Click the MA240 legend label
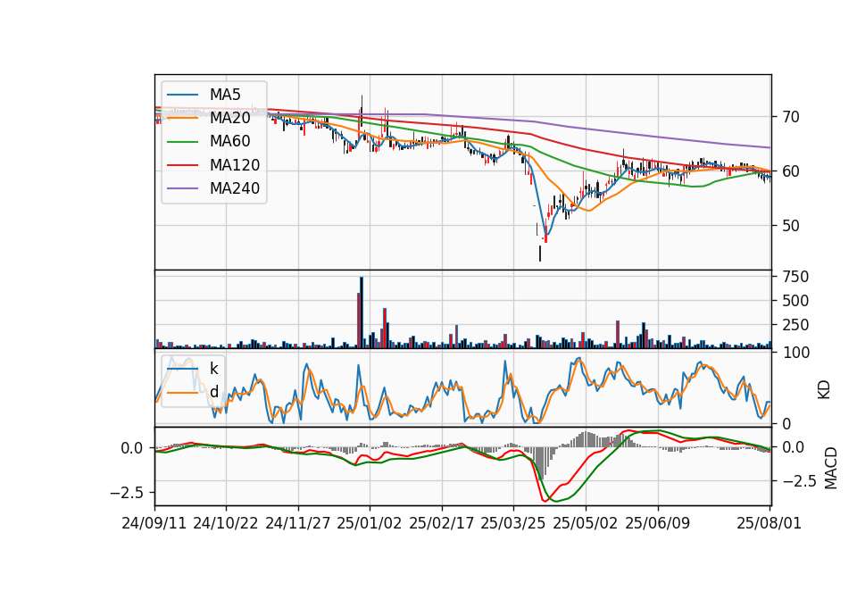857x616 pixels. pyautogui.click(x=235, y=188)
